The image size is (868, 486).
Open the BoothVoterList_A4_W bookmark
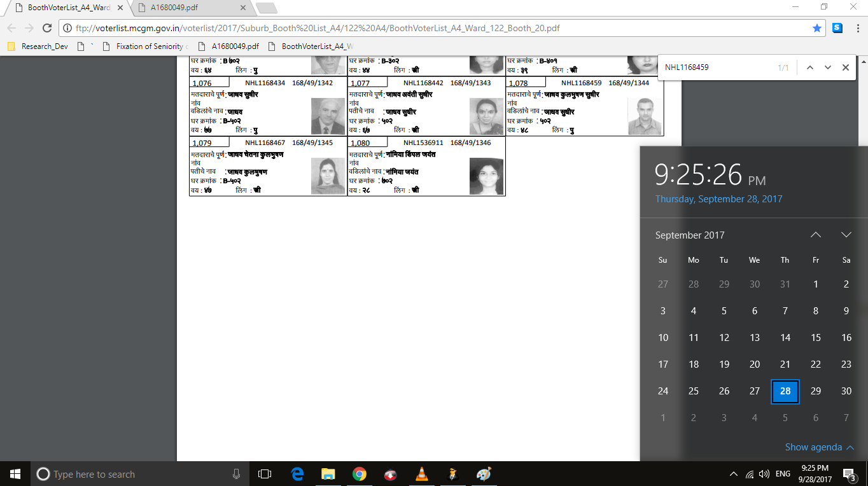311,46
